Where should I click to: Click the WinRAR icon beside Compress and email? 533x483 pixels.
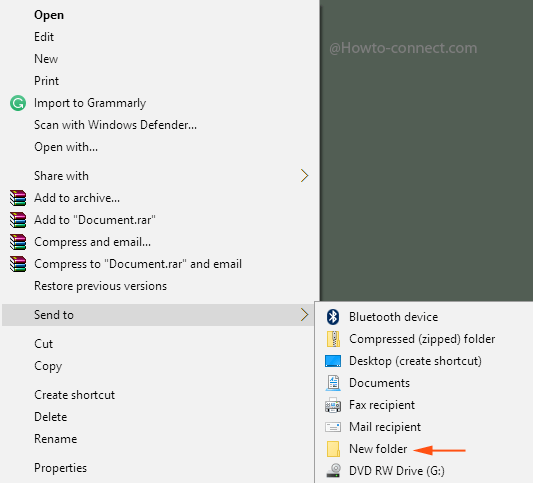[x=18, y=242]
